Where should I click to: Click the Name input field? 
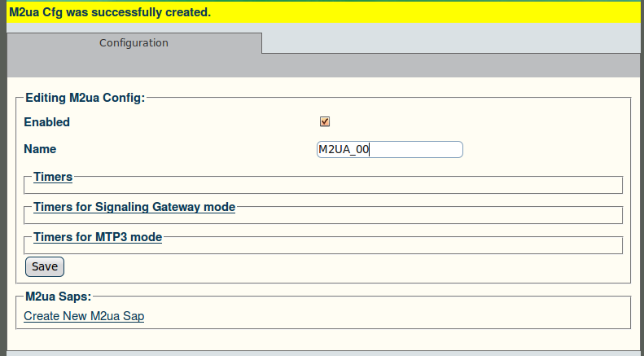click(x=390, y=149)
